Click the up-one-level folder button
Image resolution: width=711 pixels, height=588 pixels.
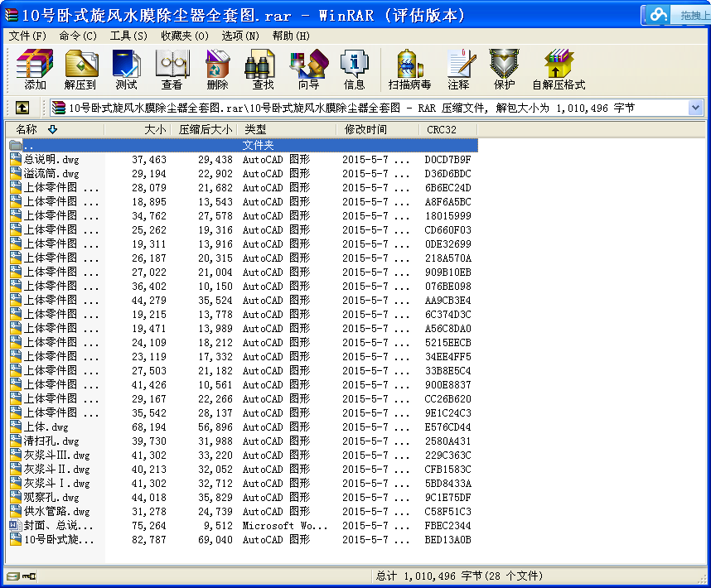(22, 108)
